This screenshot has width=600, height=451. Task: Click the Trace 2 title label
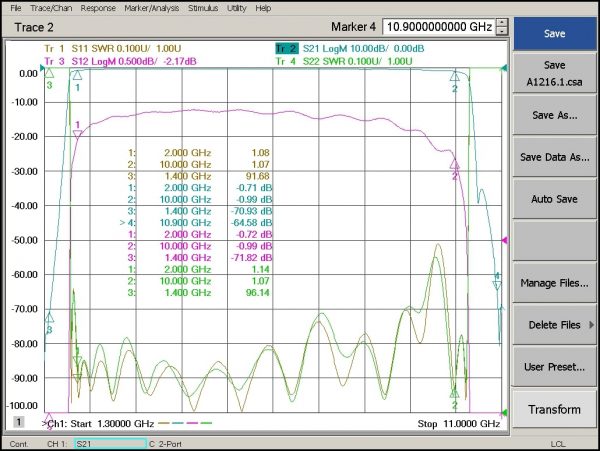coord(34,27)
